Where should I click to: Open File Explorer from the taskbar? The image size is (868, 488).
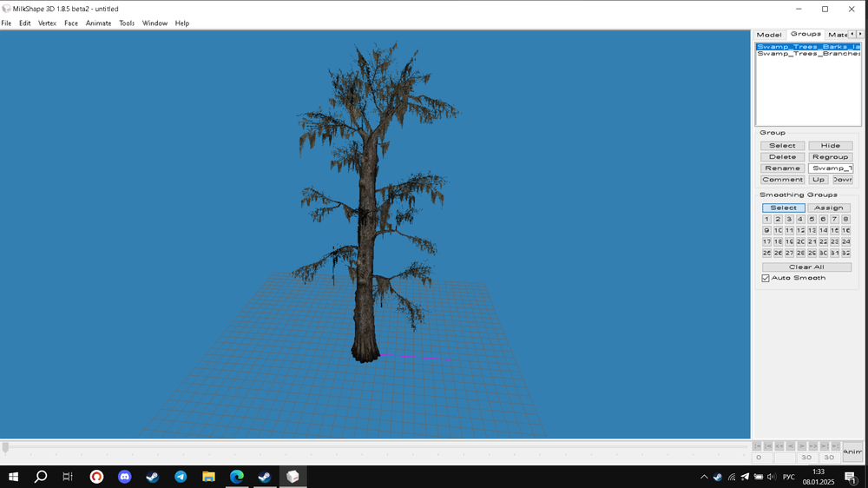(x=208, y=477)
